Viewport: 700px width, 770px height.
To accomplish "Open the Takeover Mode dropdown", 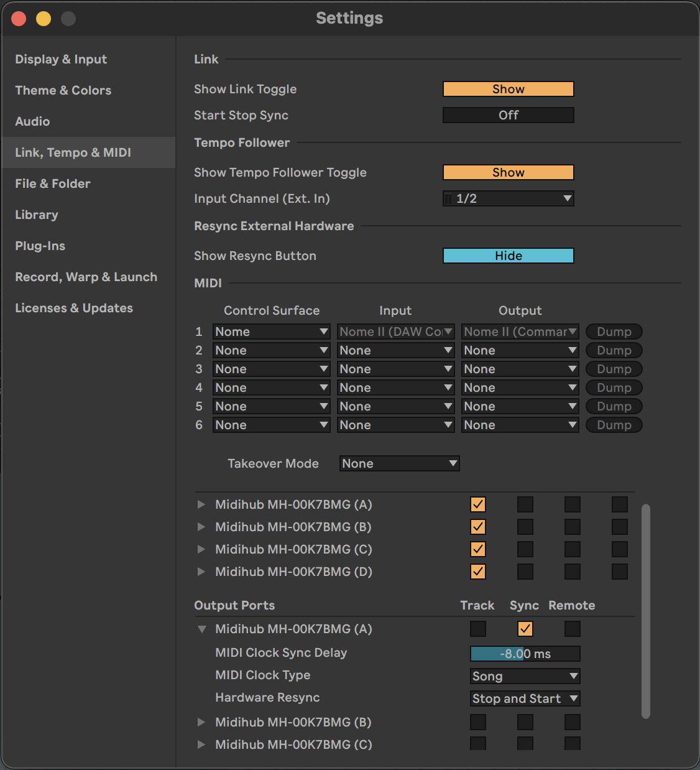I will coord(399,463).
